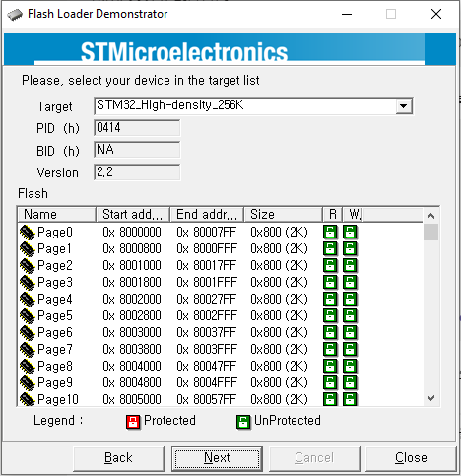The width and height of the screenshot is (461, 476).
Task: Click read lock icon for Page8
Action: (330, 366)
